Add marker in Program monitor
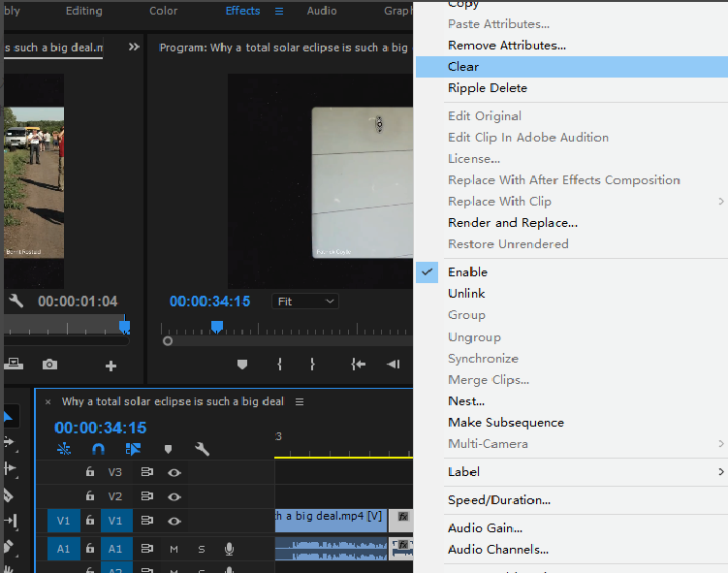Viewport: 728px width, 573px height. (x=242, y=365)
